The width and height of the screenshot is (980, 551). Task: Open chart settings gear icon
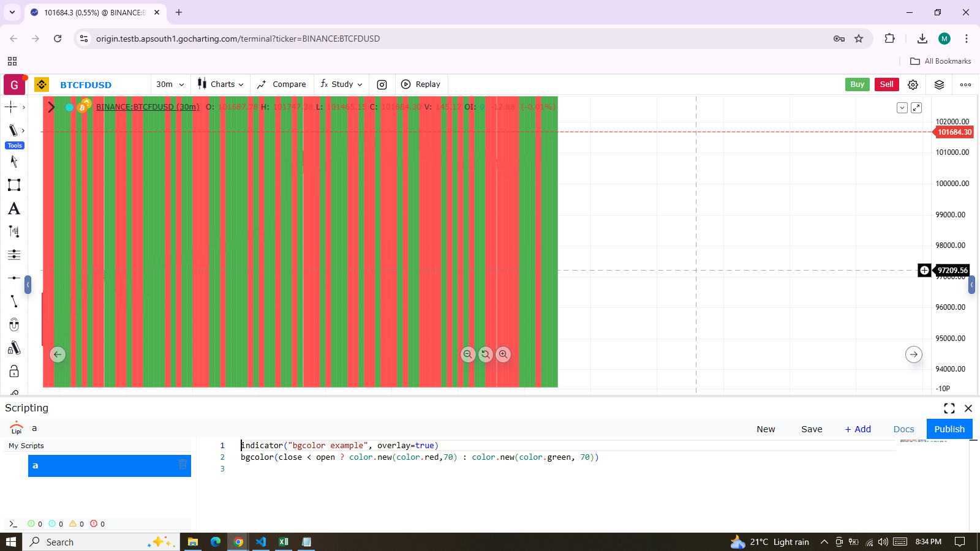[x=913, y=84]
